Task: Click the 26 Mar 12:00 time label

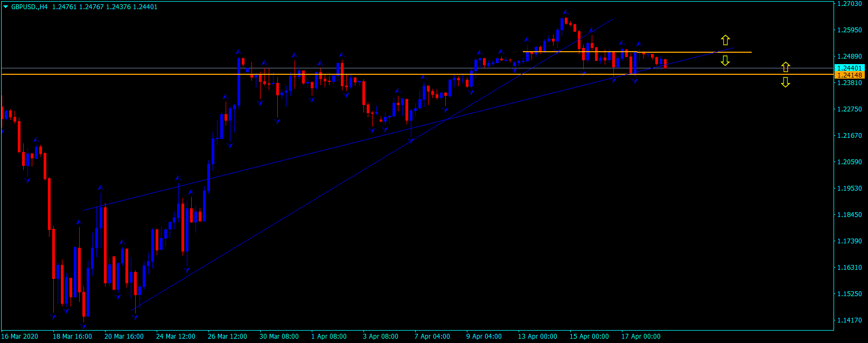Action: tap(227, 337)
